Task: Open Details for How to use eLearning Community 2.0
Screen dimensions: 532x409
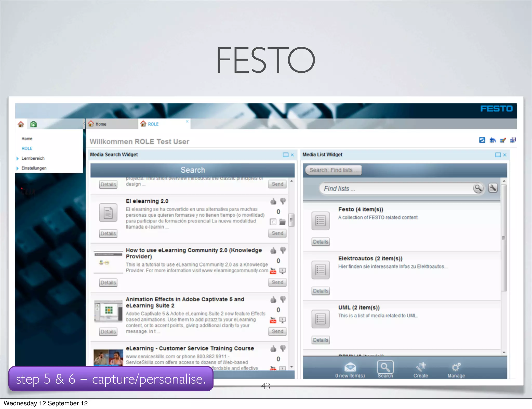Action: [x=108, y=283]
